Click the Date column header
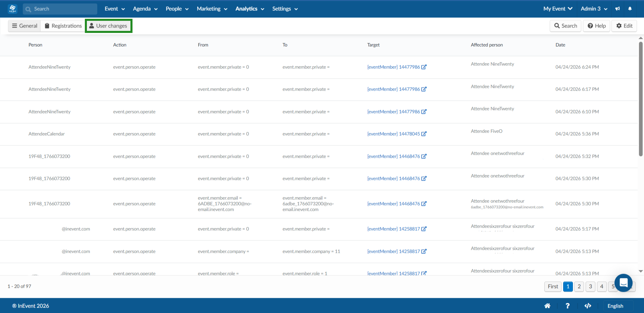644x313 pixels. point(560,45)
